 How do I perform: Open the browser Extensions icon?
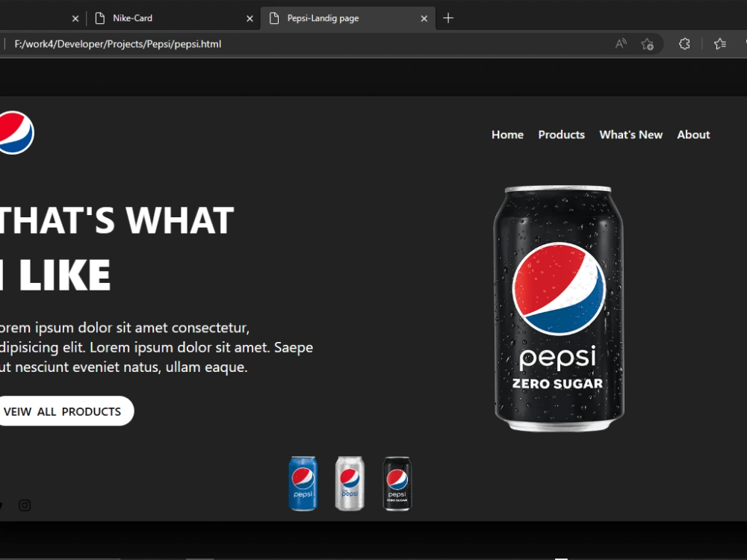pos(684,43)
